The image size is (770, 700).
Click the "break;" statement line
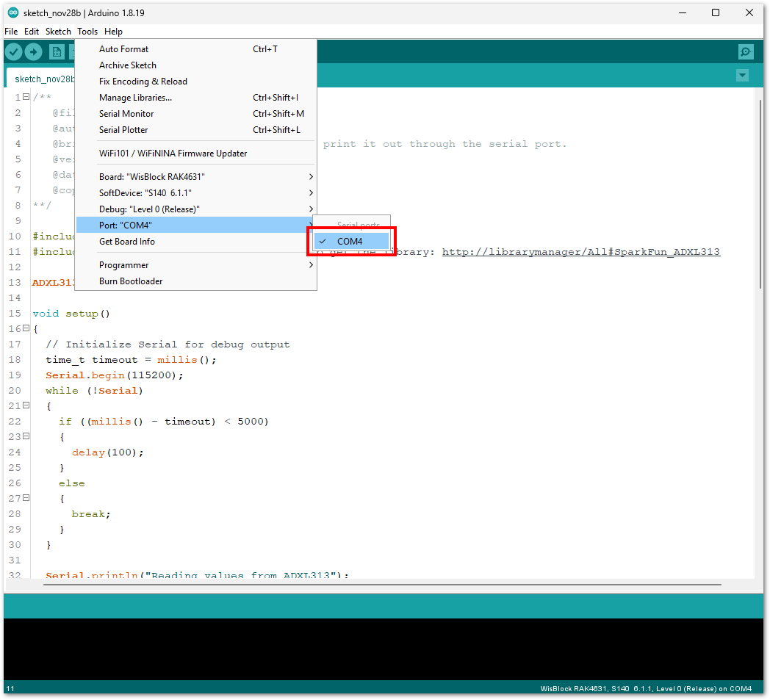tap(91, 514)
